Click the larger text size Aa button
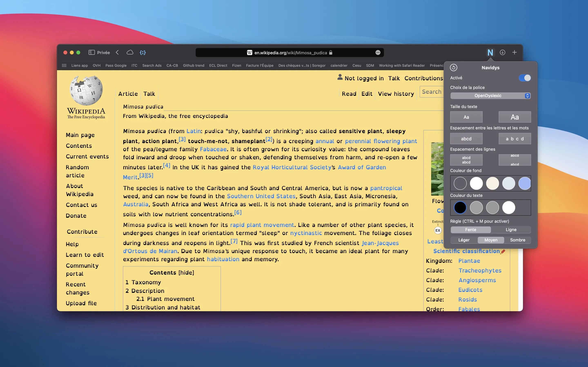This screenshot has height=367, width=588. coord(515,117)
